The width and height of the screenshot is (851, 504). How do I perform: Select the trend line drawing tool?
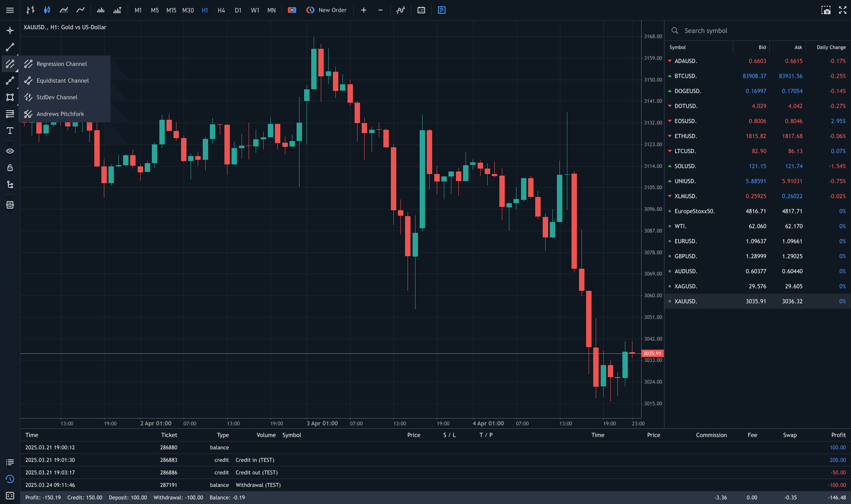(10, 47)
